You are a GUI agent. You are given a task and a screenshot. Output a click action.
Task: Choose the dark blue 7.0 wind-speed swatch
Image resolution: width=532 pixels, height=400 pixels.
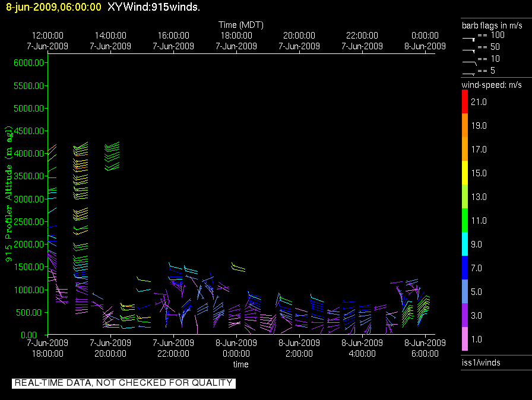coord(465,268)
